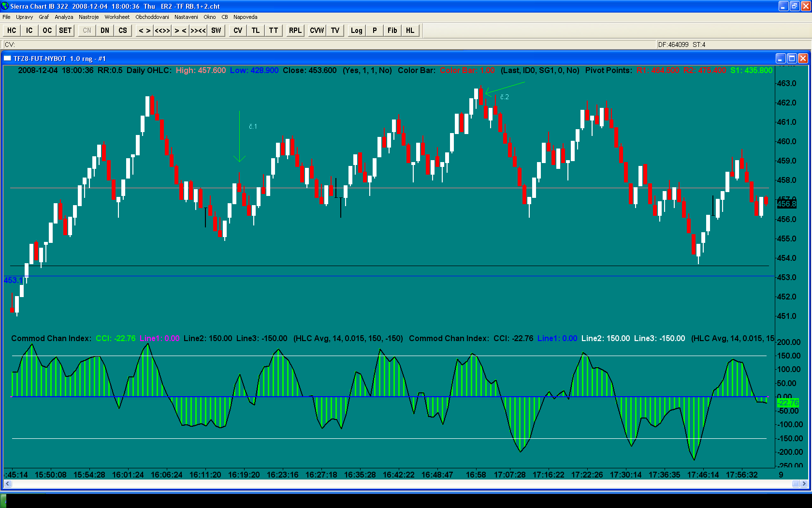Screen dimensions: 812x508
Task: Toggle the CV chart values button
Action: 238,30
